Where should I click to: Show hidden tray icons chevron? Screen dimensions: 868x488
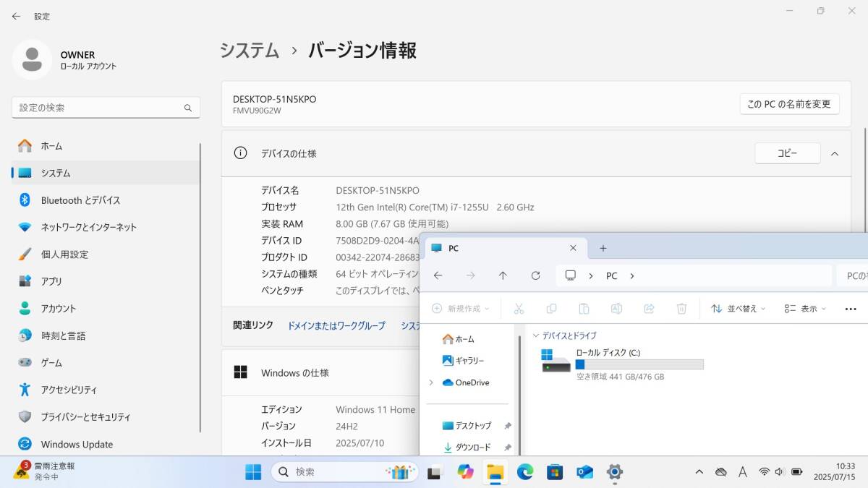(699, 472)
